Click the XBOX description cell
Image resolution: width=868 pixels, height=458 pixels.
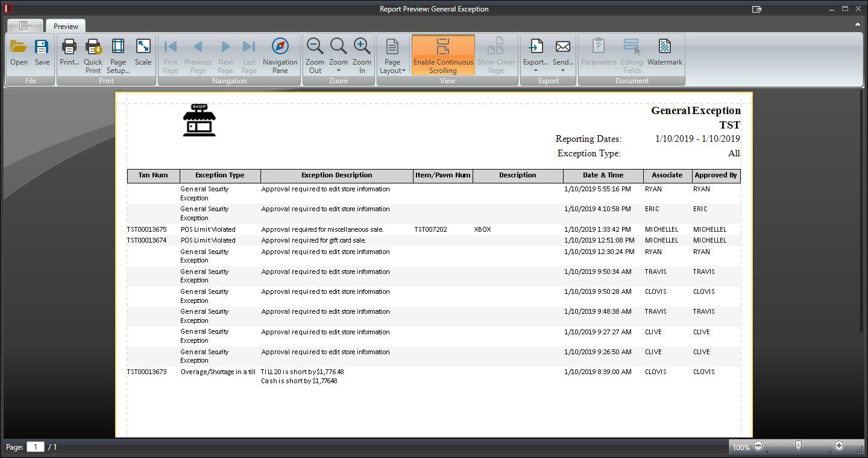483,229
